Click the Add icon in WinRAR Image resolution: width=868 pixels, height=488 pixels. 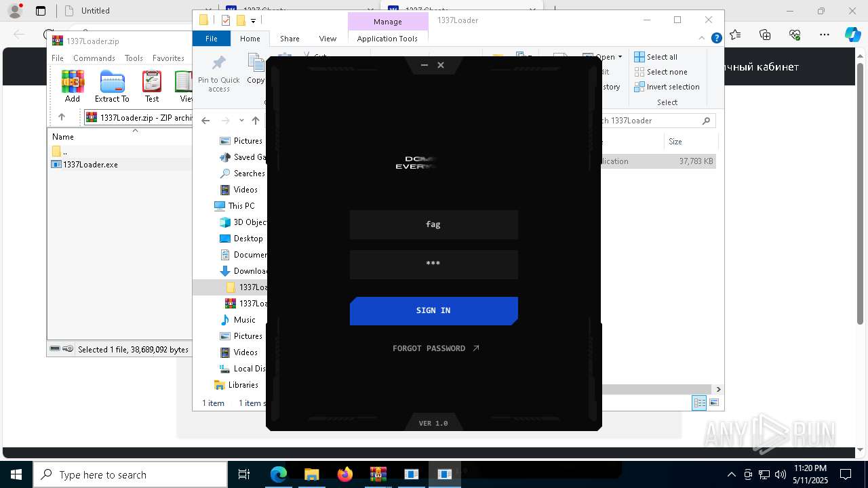click(73, 87)
